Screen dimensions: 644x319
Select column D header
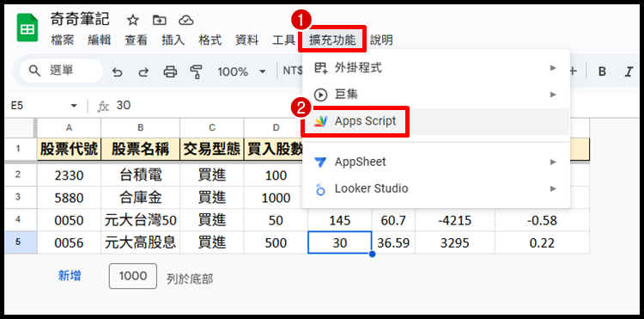(x=276, y=128)
